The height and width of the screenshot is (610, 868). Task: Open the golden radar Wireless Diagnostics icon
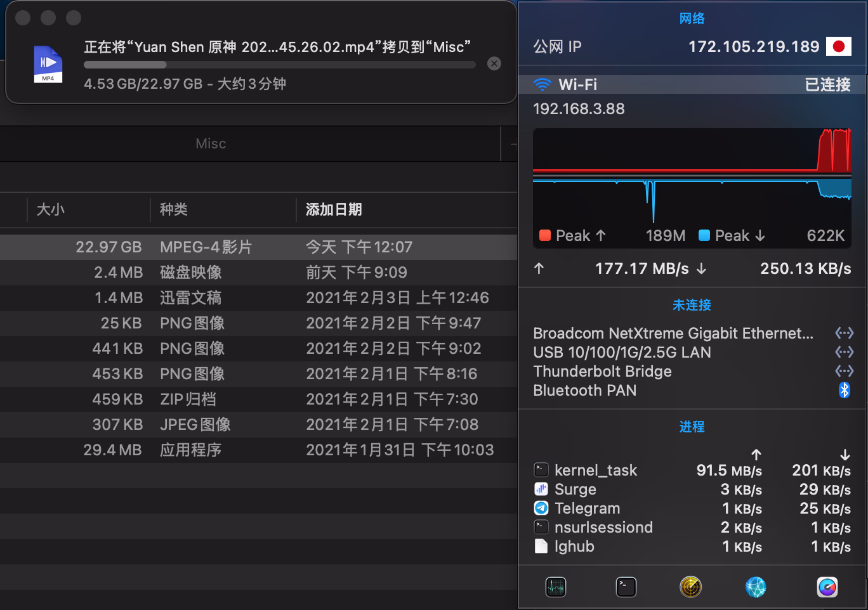coord(690,587)
